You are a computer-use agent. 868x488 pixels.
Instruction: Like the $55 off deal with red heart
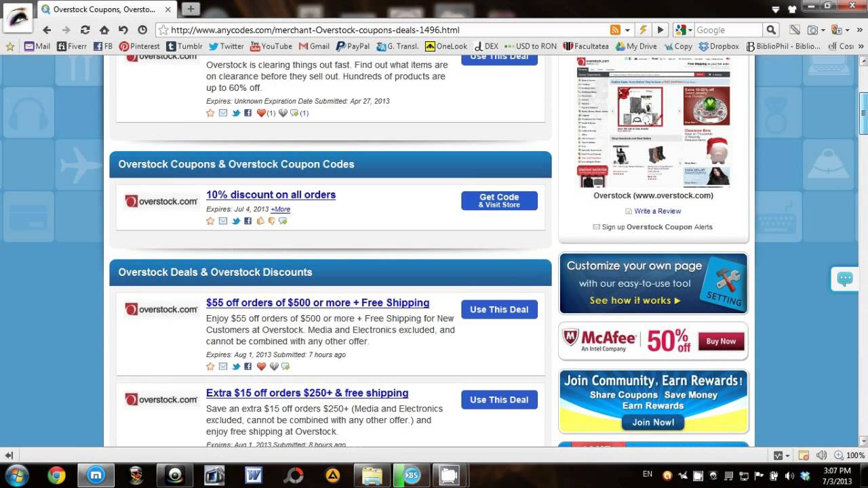click(x=261, y=367)
